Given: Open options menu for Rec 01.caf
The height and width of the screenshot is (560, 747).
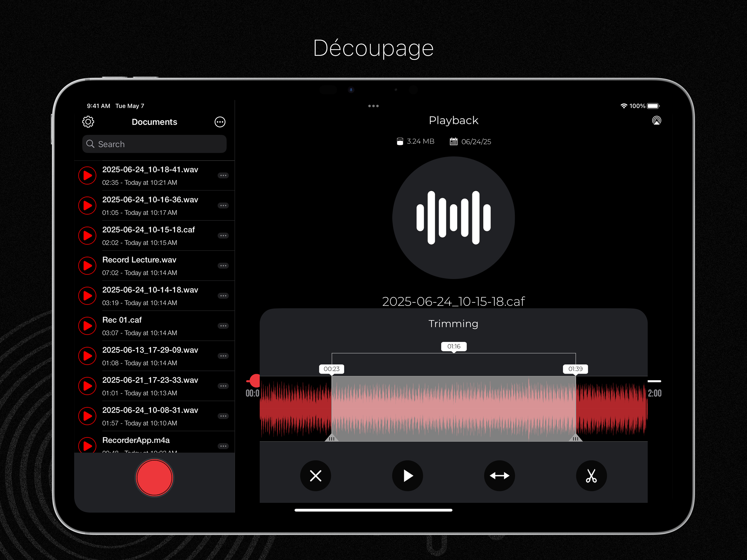Looking at the screenshot, I should [x=223, y=326].
